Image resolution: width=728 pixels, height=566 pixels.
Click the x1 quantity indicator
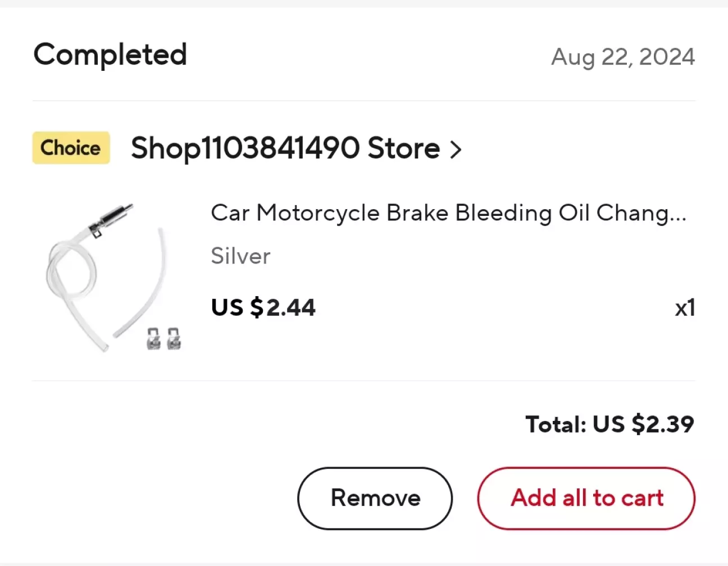[684, 308]
